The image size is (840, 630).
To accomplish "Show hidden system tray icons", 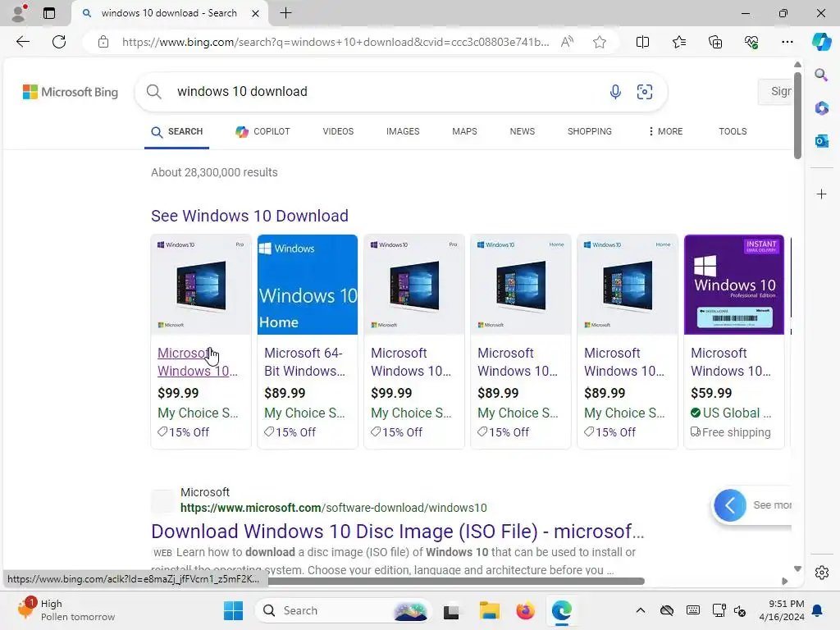I will click(640, 610).
